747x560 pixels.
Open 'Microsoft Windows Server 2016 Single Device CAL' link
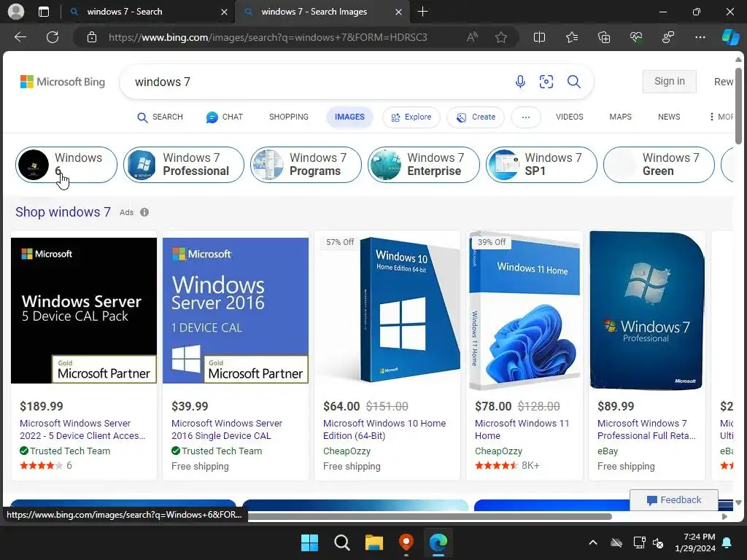pos(227,429)
